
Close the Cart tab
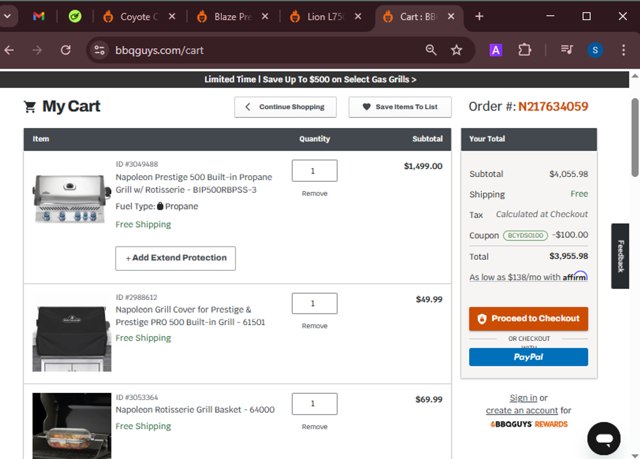tap(451, 16)
